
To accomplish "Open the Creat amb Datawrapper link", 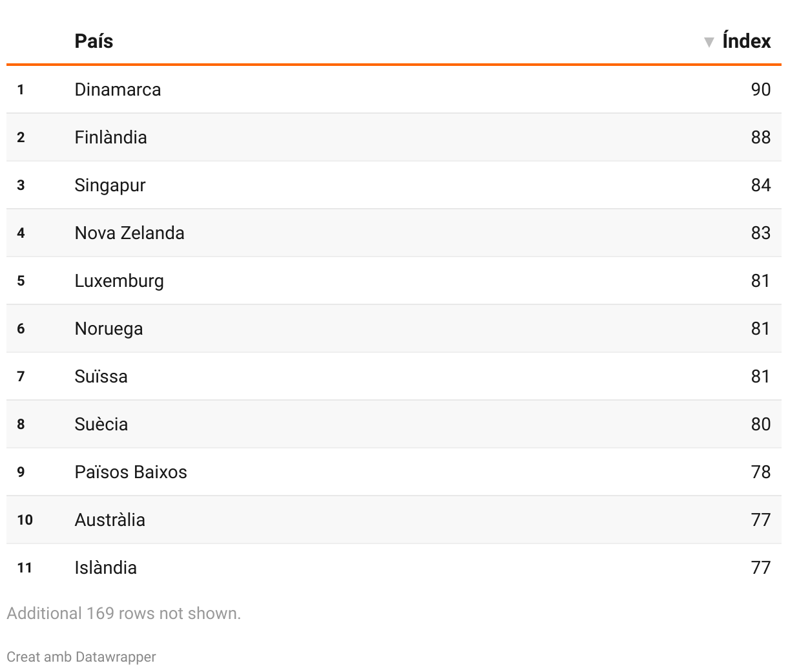I will (x=81, y=657).
